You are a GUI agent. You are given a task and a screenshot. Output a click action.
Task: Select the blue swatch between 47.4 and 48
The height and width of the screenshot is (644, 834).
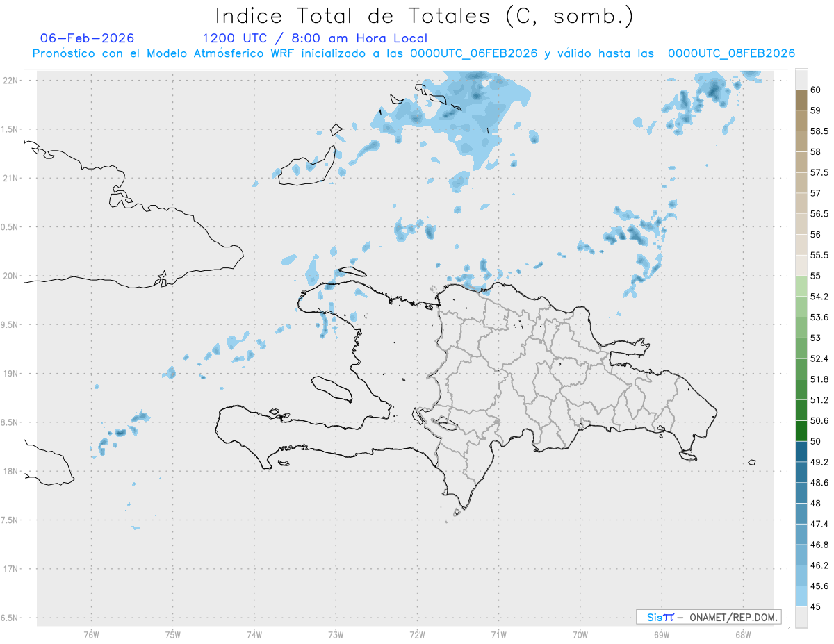[801, 513]
